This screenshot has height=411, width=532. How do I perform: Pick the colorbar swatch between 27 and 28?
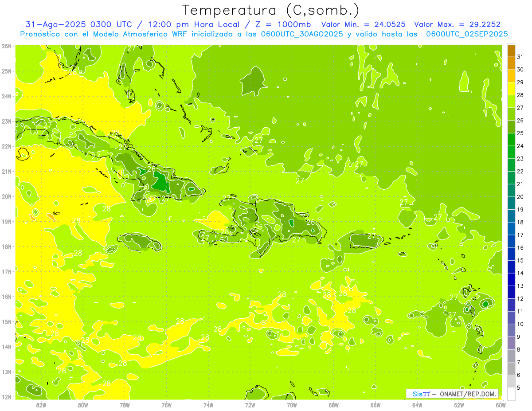pyautogui.click(x=511, y=102)
